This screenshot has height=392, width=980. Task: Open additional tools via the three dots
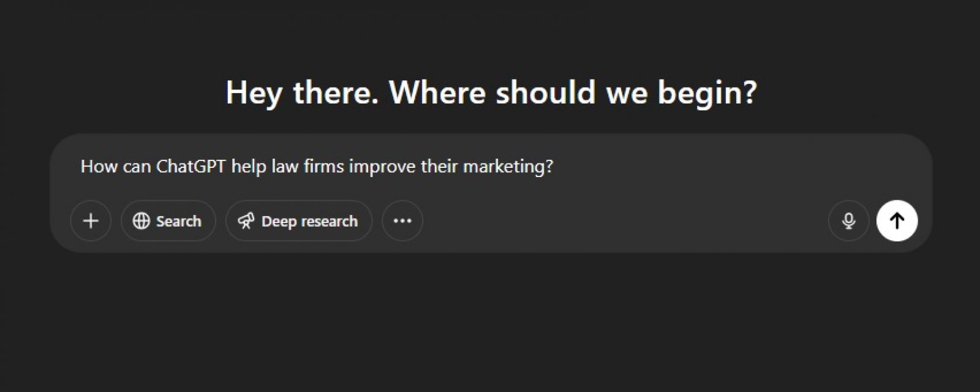tap(402, 221)
